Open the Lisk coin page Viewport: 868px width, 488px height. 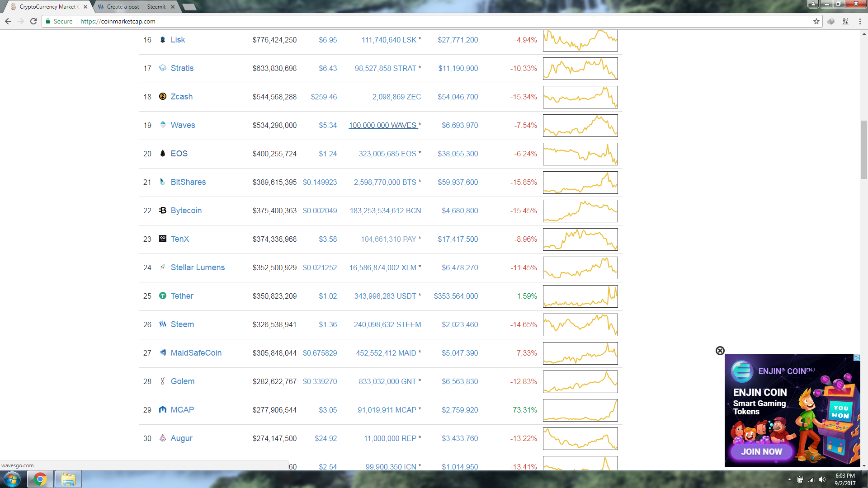click(x=178, y=40)
